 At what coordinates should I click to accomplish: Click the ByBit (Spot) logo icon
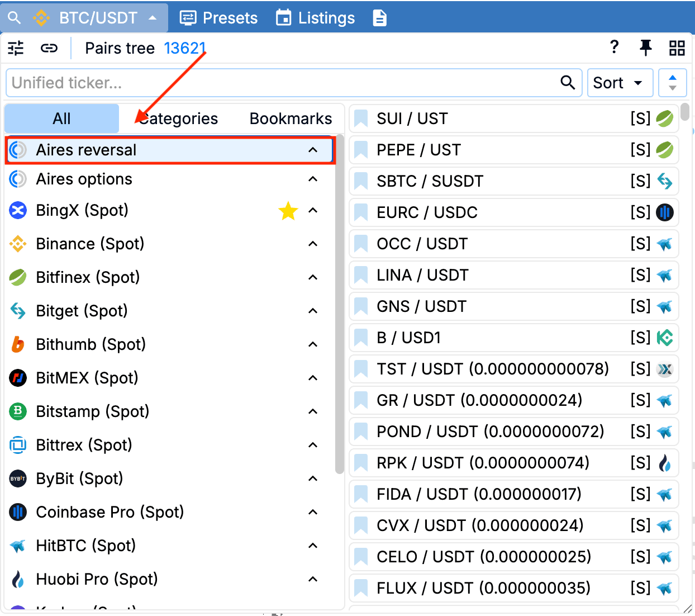[x=18, y=478]
